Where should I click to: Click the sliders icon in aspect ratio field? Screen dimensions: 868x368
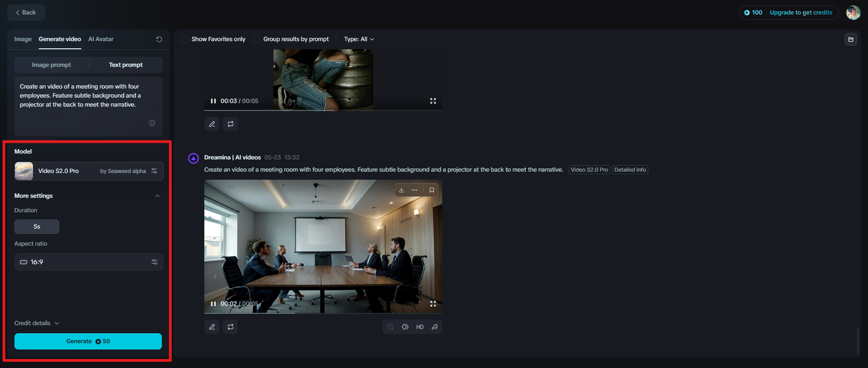pos(155,262)
